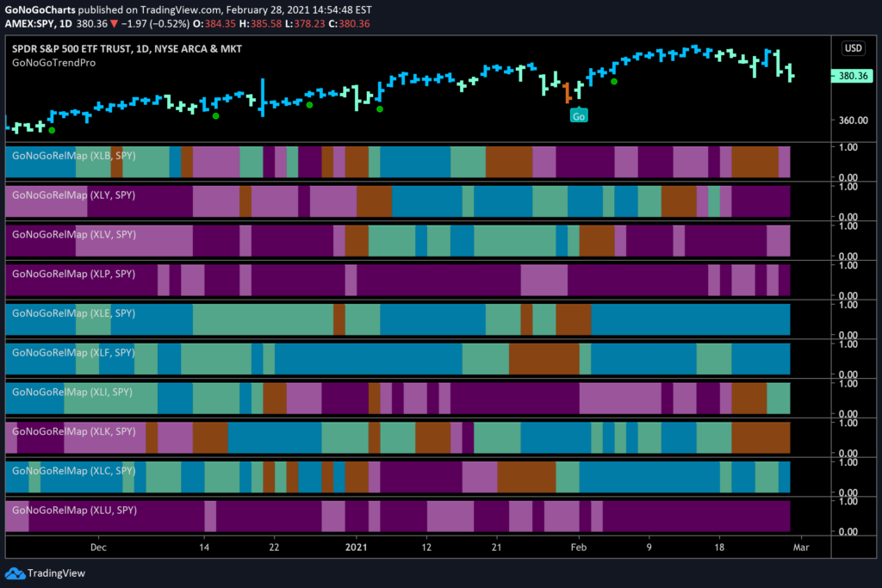
Task: Select the GoNoGoRelMap (XLV, SPY) label
Action: click(x=74, y=234)
